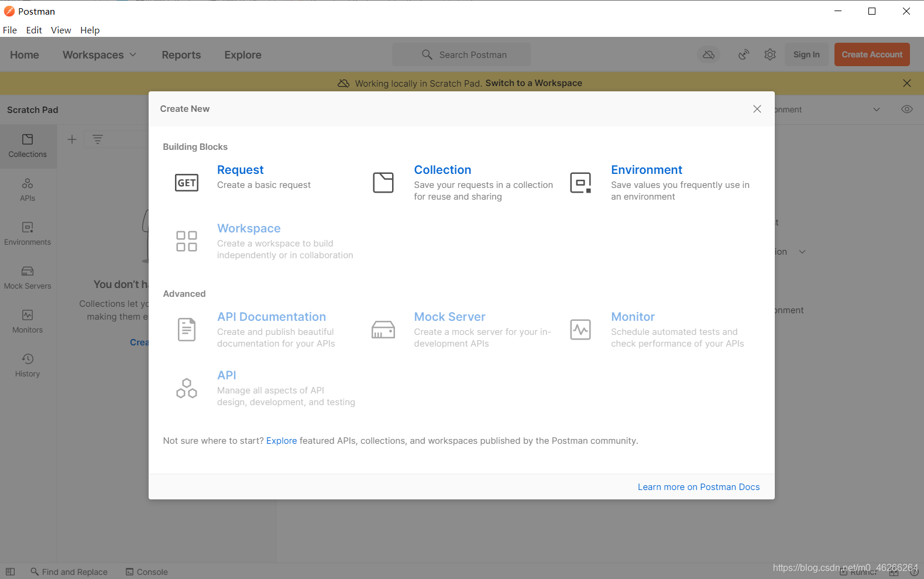Click the Sign In button
The image size is (924, 579).
point(806,54)
